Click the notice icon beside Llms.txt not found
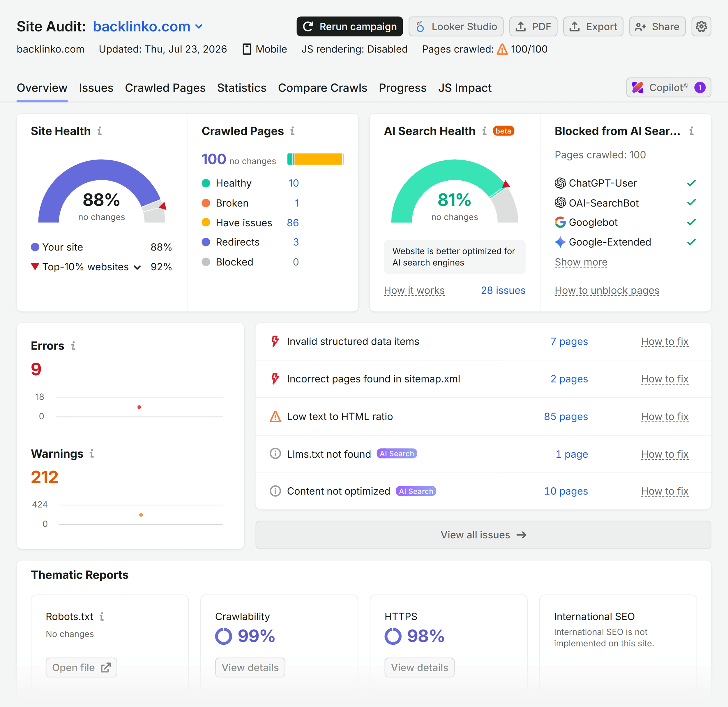Screen dimensions: 728x707 [275, 454]
